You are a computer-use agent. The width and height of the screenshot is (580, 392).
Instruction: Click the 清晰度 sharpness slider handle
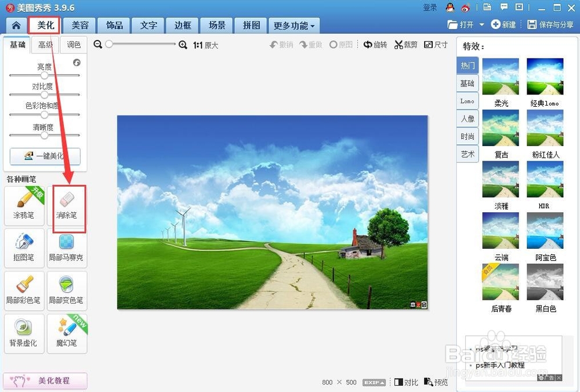(45, 135)
